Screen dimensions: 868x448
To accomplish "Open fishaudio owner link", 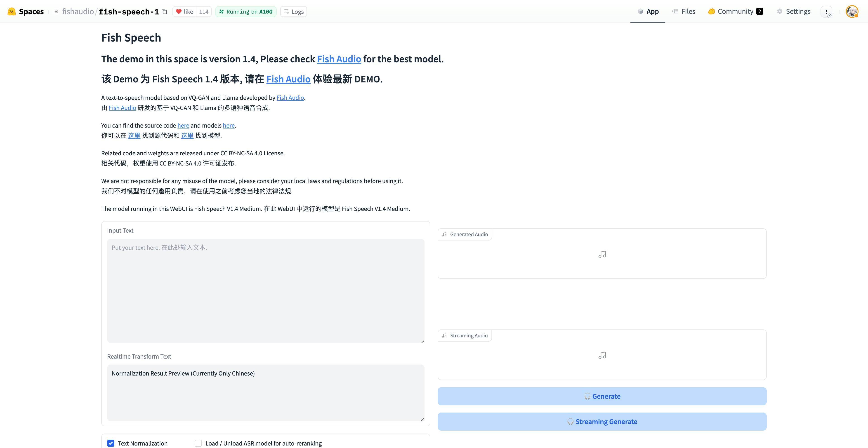I will (x=78, y=12).
